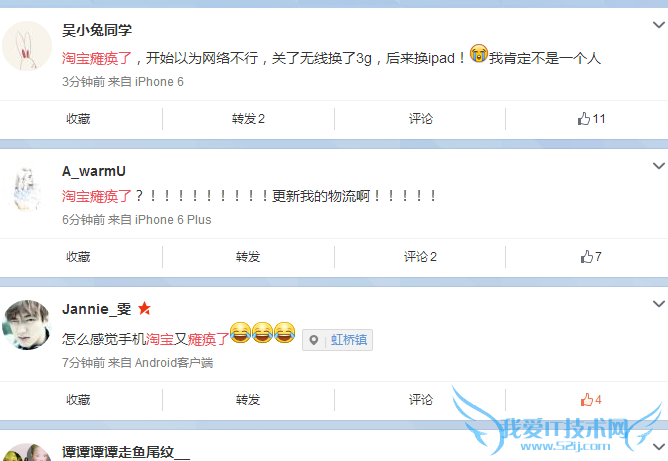668x461 pixels.
Task: Click 收藏 under 吴小兔同学's post
Action: [78, 118]
